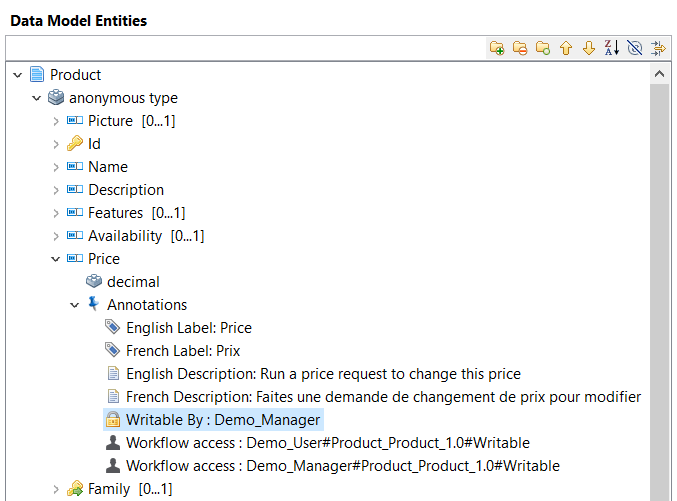The image size is (677, 501).
Task: Expand the Family element
Action: pos(56,489)
